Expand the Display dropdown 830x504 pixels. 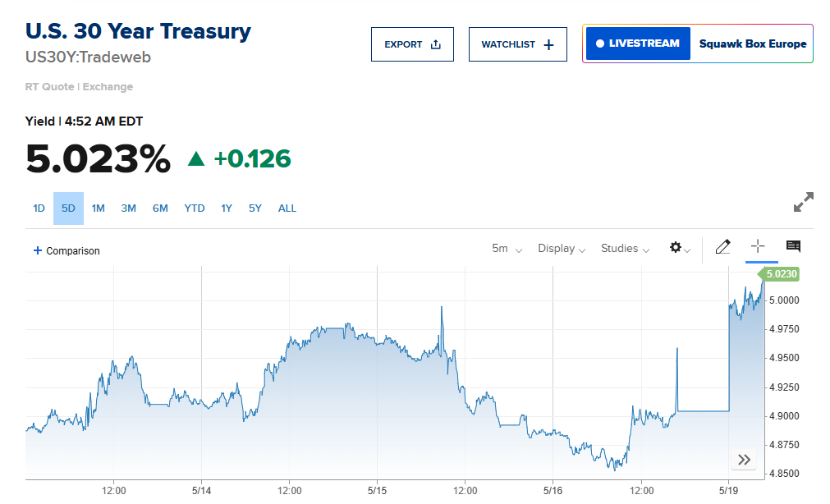coord(562,249)
